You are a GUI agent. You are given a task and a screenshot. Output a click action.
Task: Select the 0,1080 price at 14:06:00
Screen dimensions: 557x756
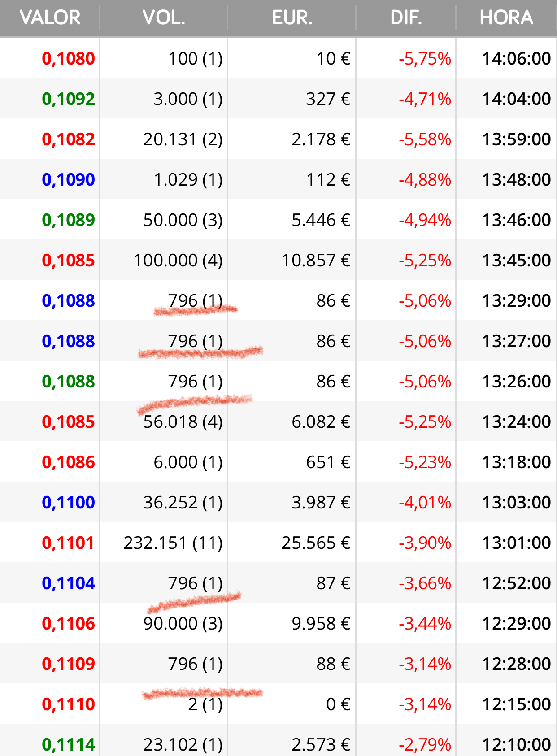click(x=68, y=59)
